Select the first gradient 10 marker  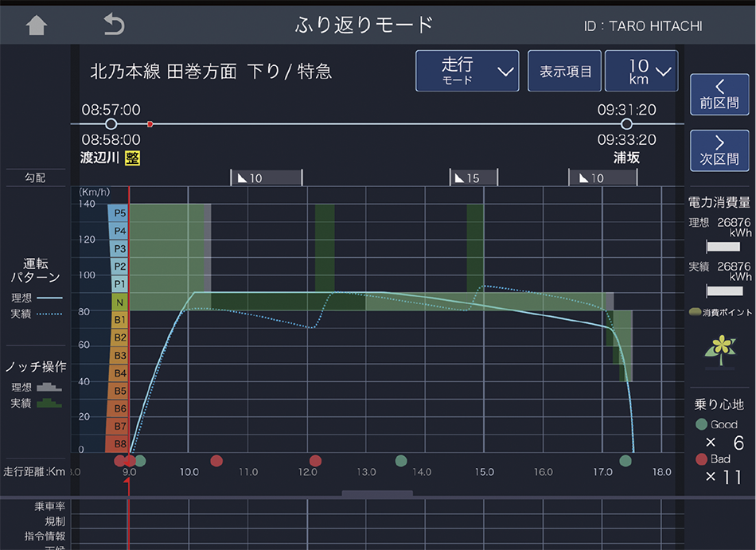click(266, 177)
